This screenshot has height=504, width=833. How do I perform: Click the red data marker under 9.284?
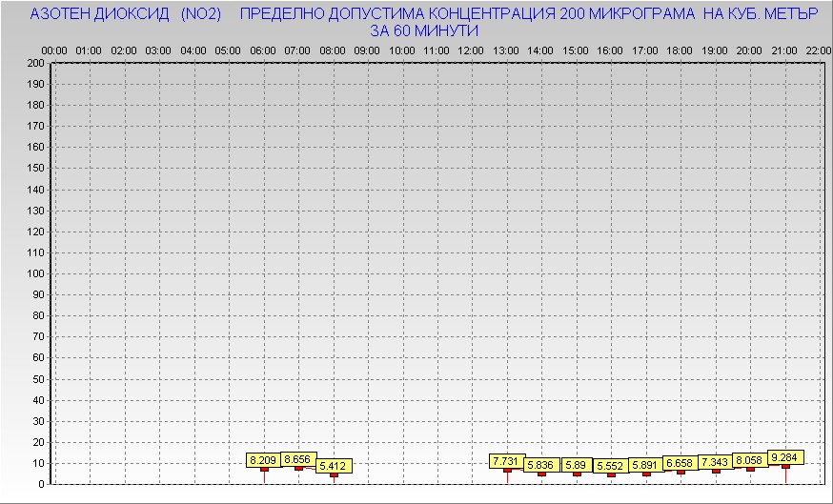(785, 466)
